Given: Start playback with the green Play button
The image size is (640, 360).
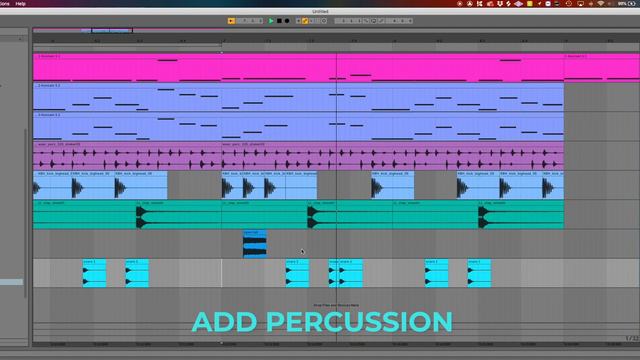Looking at the screenshot, I should 271,21.
